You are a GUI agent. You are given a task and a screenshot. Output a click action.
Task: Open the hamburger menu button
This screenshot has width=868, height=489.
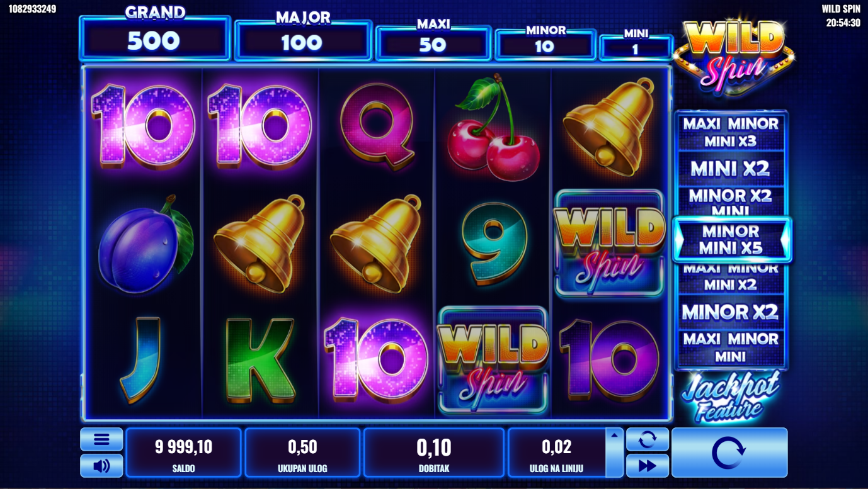point(101,439)
